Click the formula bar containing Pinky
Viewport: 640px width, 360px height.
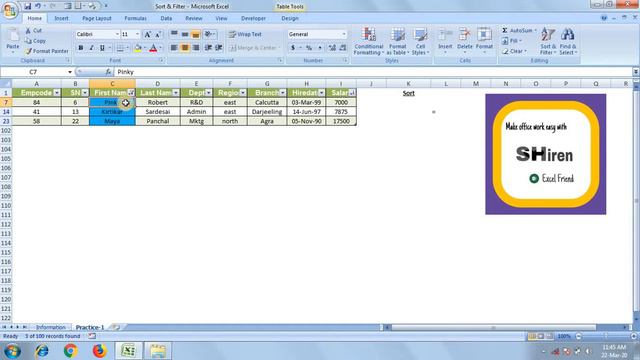[373, 72]
